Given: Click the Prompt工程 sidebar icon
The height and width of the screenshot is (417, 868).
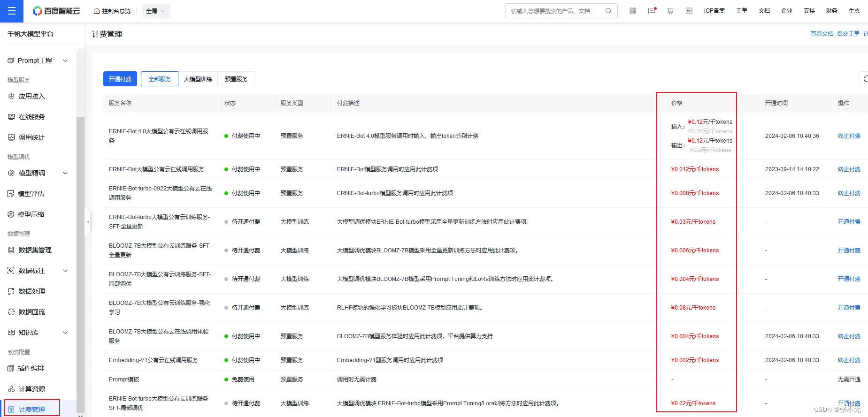Looking at the screenshot, I should coord(11,61).
